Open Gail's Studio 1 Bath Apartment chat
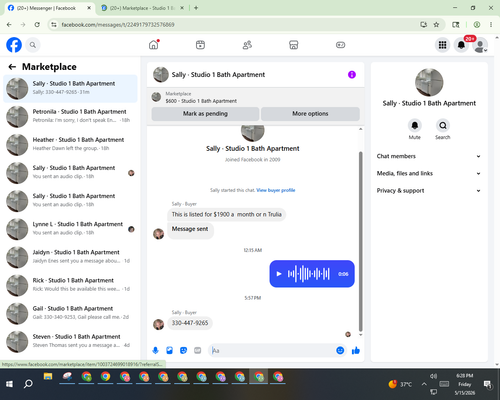 [x=70, y=313]
